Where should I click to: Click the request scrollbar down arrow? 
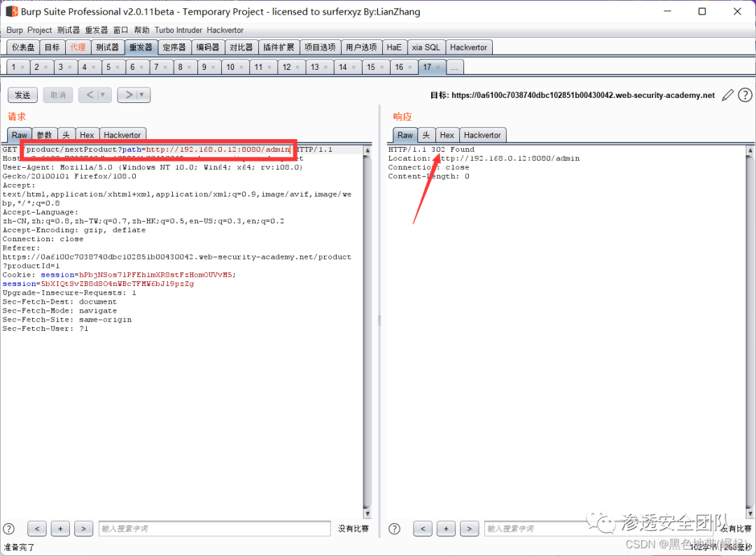367,514
